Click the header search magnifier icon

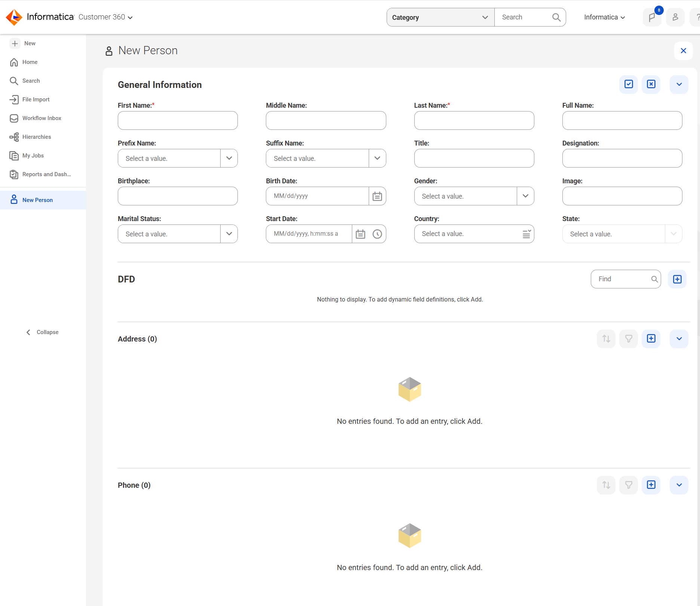point(556,17)
